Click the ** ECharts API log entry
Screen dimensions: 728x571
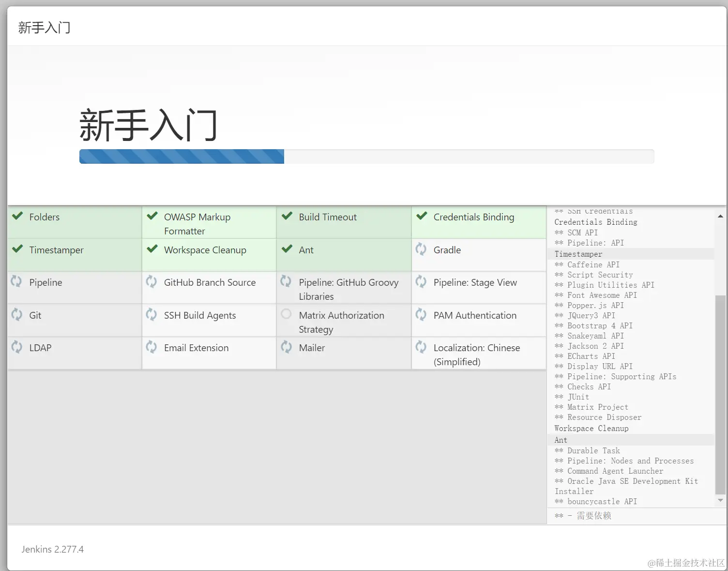pos(585,356)
